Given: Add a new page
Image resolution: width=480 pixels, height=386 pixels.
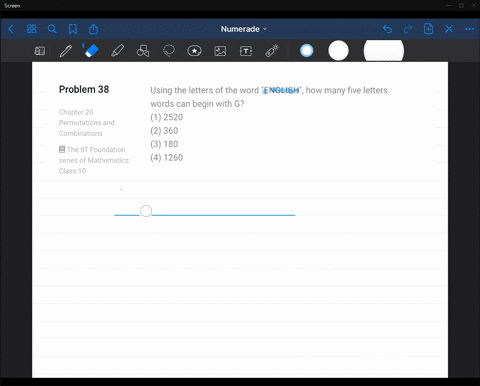Looking at the screenshot, I should pyautogui.click(x=428, y=29).
